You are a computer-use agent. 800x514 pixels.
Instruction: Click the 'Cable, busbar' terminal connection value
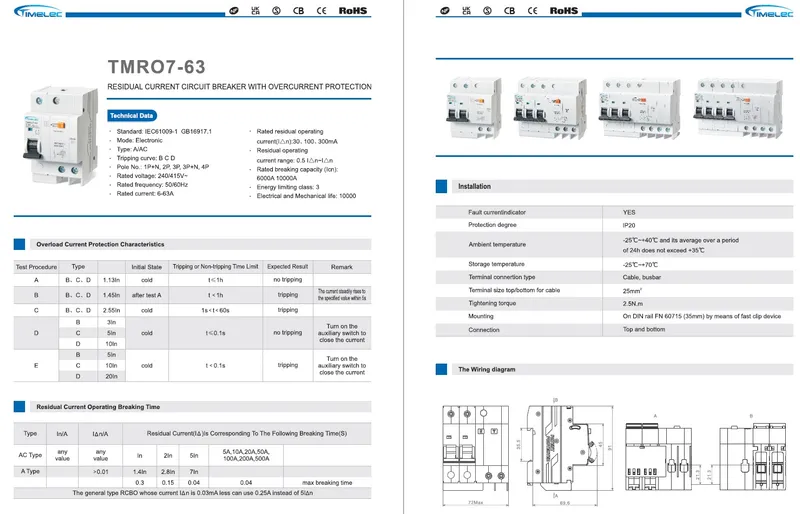(641, 277)
